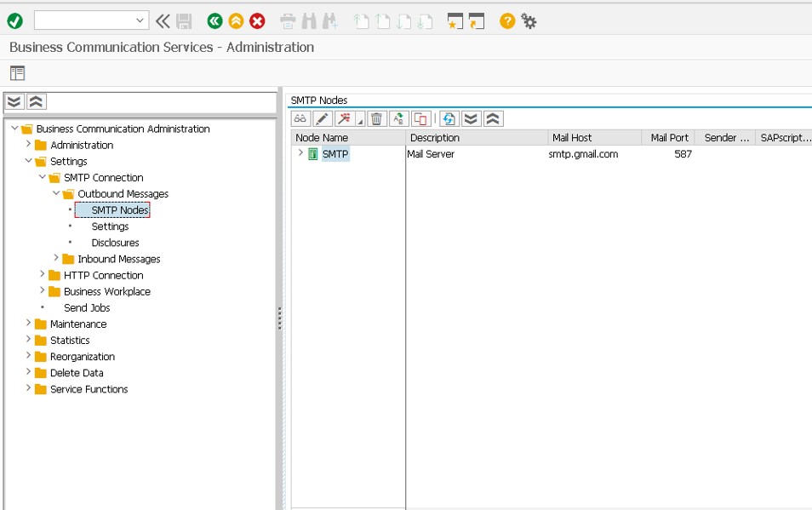
Task: Open Help with the question mark icon
Action: (x=507, y=21)
